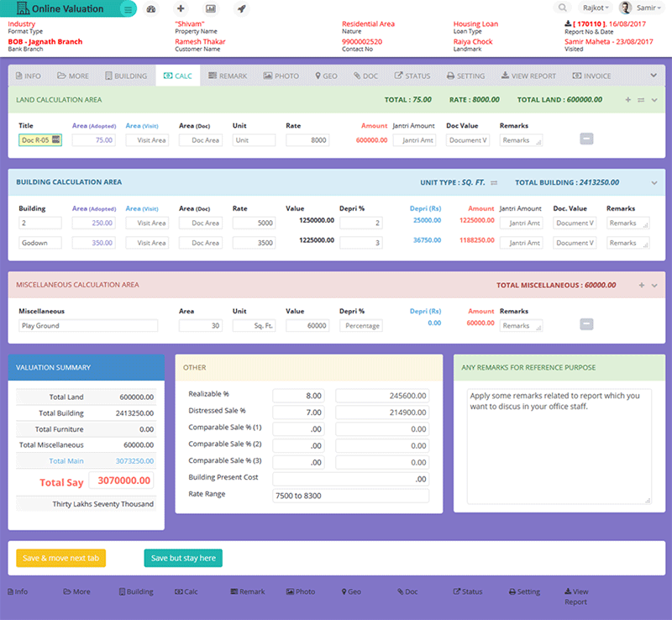Image resolution: width=672 pixels, height=620 pixels.
Task: Remove the land row using minus button
Action: click(x=586, y=139)
